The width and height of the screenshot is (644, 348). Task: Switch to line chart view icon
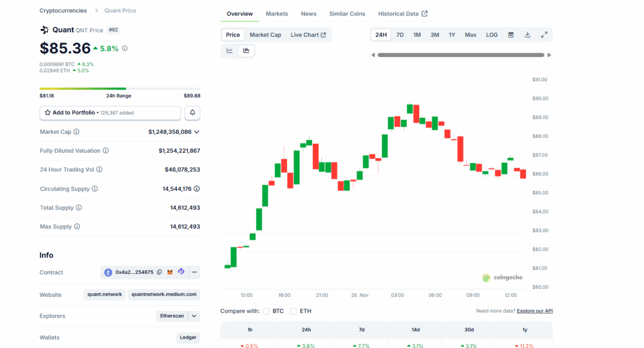pyautogui.click(x=230, y=50)
